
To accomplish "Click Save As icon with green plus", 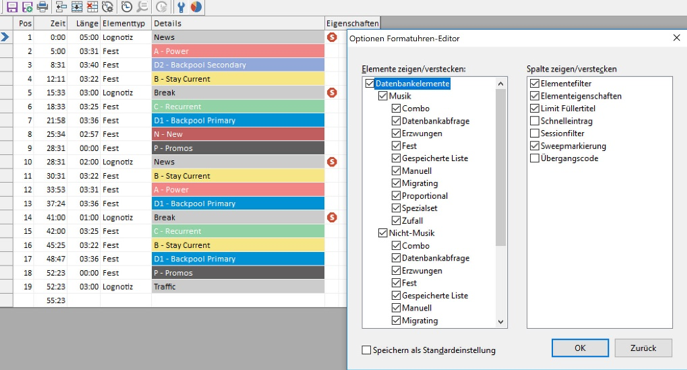I will [x=27, y=7].
